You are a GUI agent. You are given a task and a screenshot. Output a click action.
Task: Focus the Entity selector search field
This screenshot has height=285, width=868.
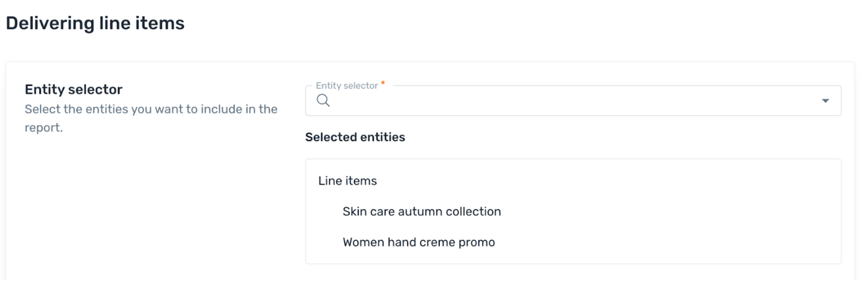point(573,101)
